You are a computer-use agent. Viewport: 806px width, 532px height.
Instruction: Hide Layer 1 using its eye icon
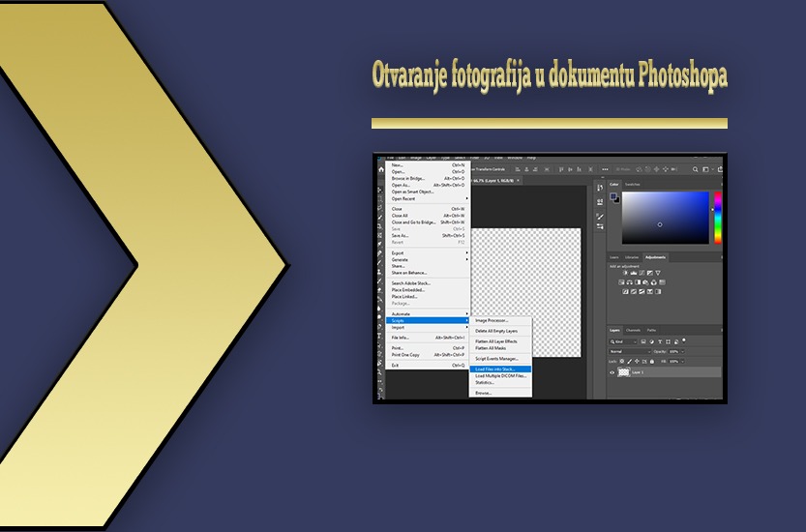click(612, 372)
